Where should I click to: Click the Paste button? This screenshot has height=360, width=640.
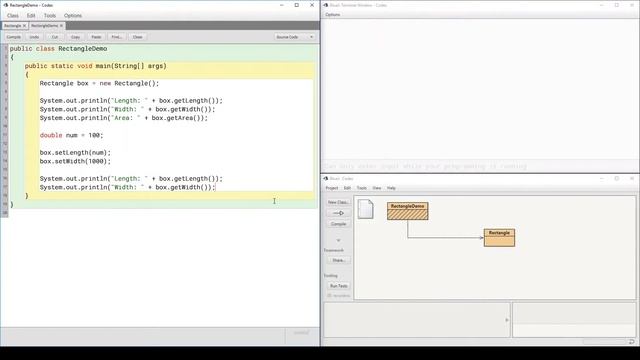point(96,37)
